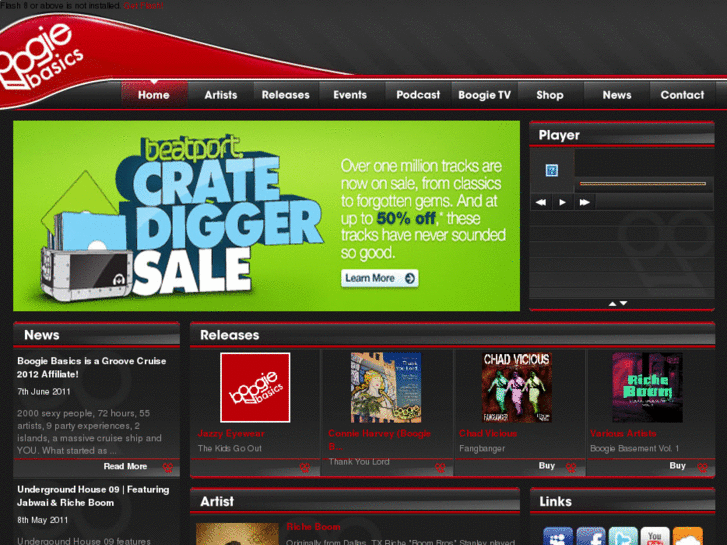This screenshot has height=545, width=727.
Task: Skip to next track in player
Action: tap(584, 202)
